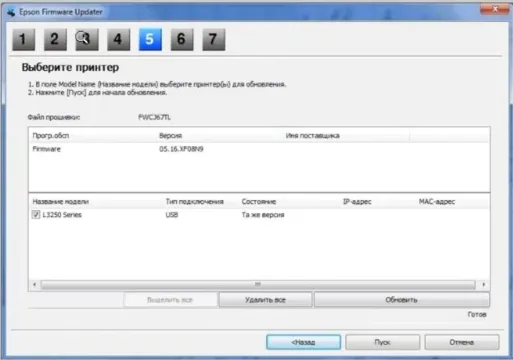The height and width of the screenshot is (360, 513).
Task: Click scrollbar left arrow in printer list
Action: click(x=35, y=285)
